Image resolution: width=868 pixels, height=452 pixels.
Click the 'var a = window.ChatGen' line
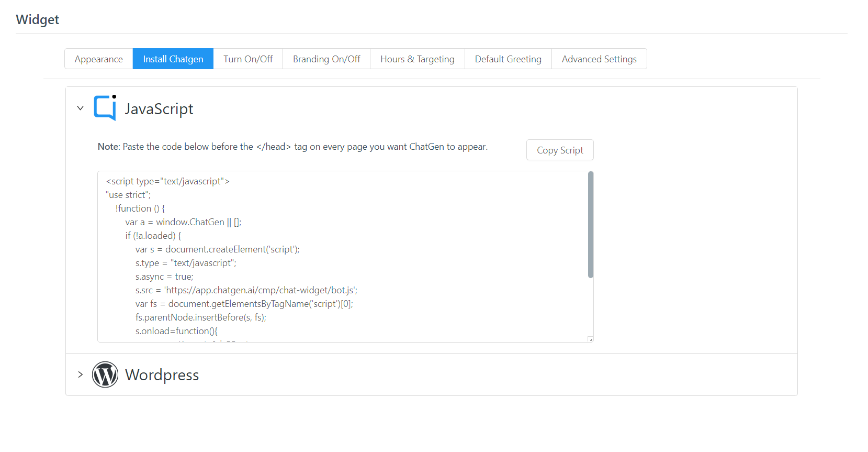coord(183,222)
